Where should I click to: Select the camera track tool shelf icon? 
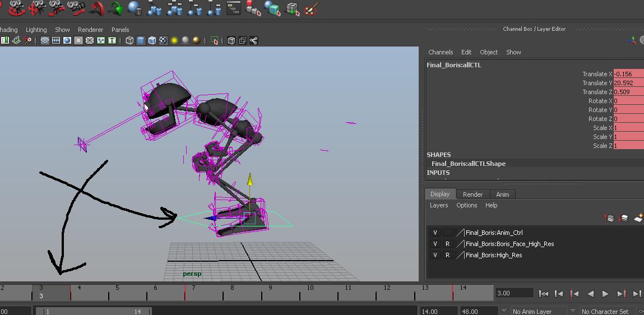click(37, 7)
